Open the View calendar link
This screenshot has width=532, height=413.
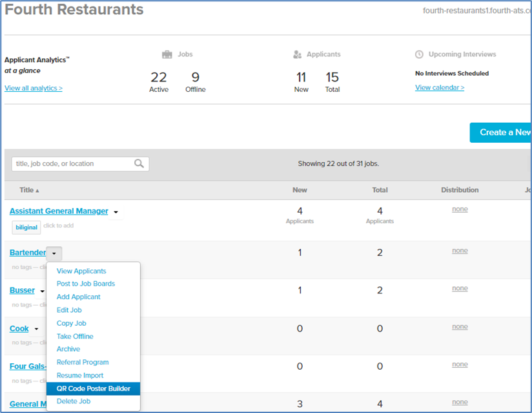tap(440, 87)
